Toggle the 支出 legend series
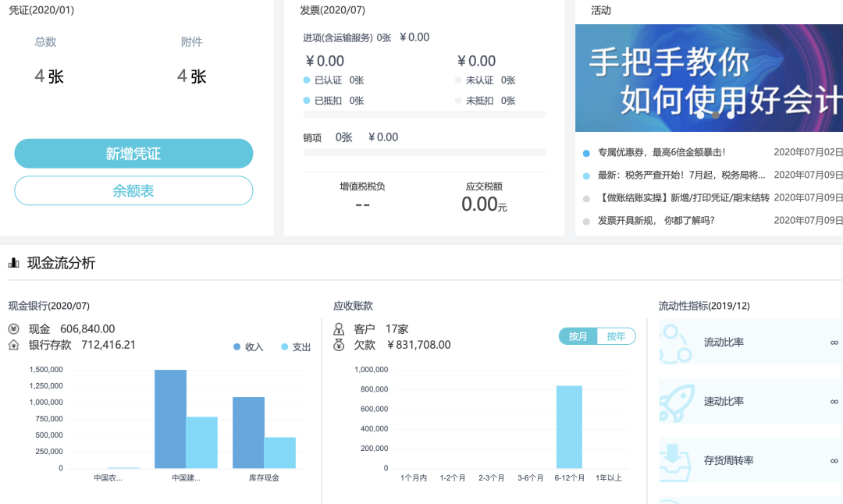This screenshot has width=843, height=504. [x=296, y=347]
